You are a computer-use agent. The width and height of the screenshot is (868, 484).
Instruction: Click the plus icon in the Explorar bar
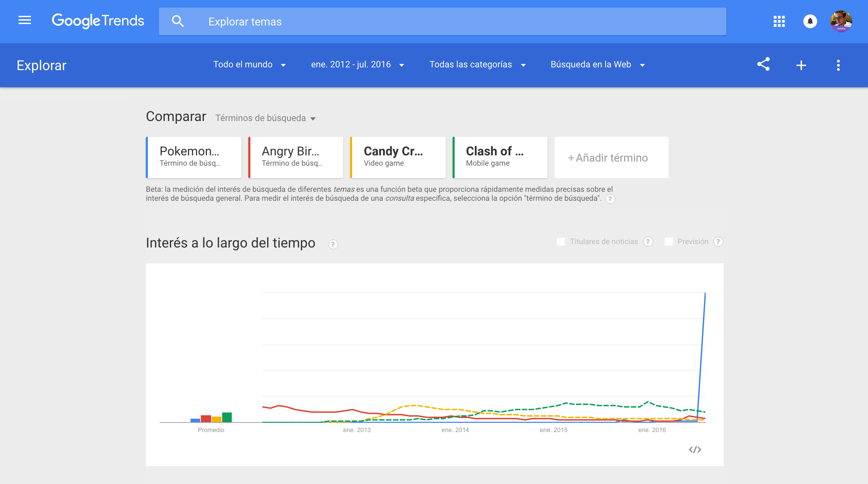coord(801,65)
